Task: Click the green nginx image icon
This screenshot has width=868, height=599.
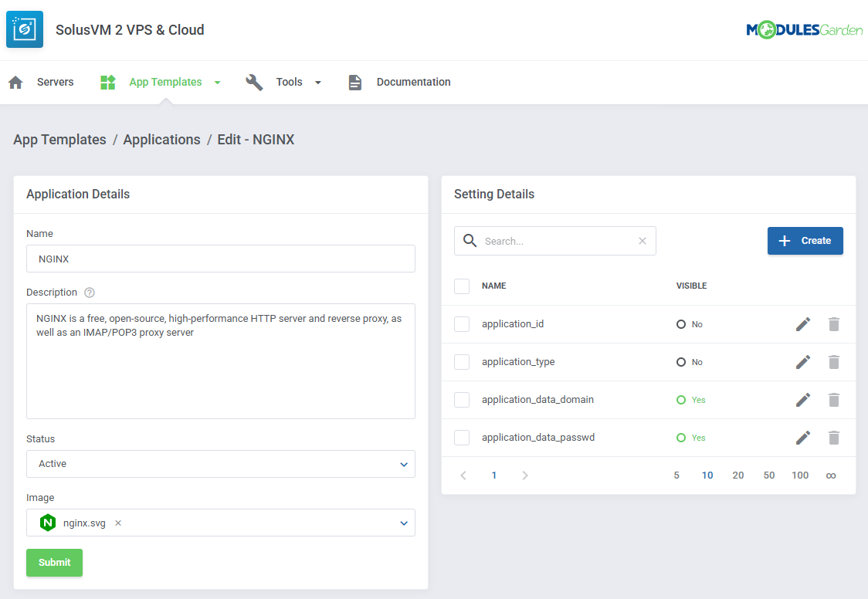Action: pos(48,523)
